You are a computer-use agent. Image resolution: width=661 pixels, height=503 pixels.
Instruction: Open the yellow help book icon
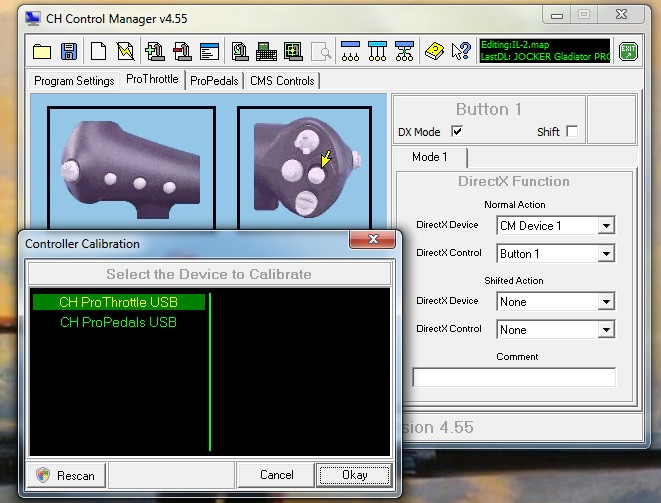[435, 51]
